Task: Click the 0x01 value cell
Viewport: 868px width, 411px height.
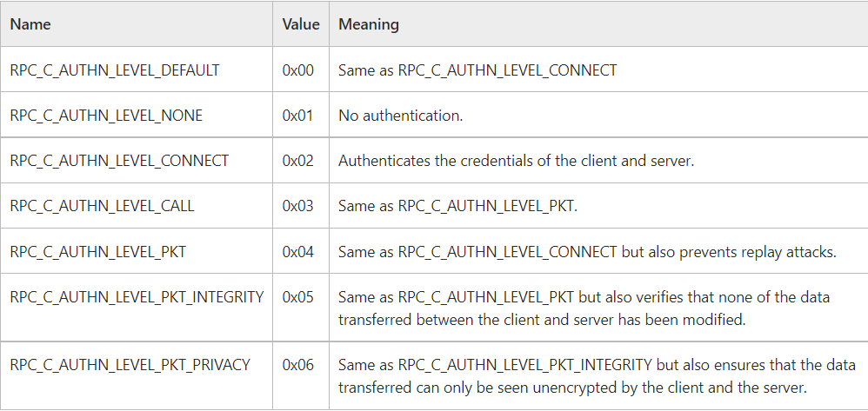Action: 301,115
